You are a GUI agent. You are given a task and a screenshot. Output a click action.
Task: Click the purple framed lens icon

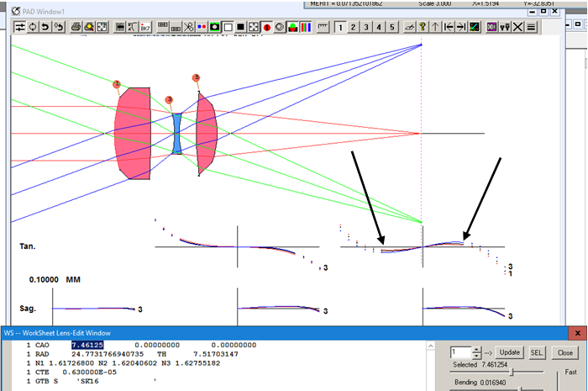click(x=491, y=27)
